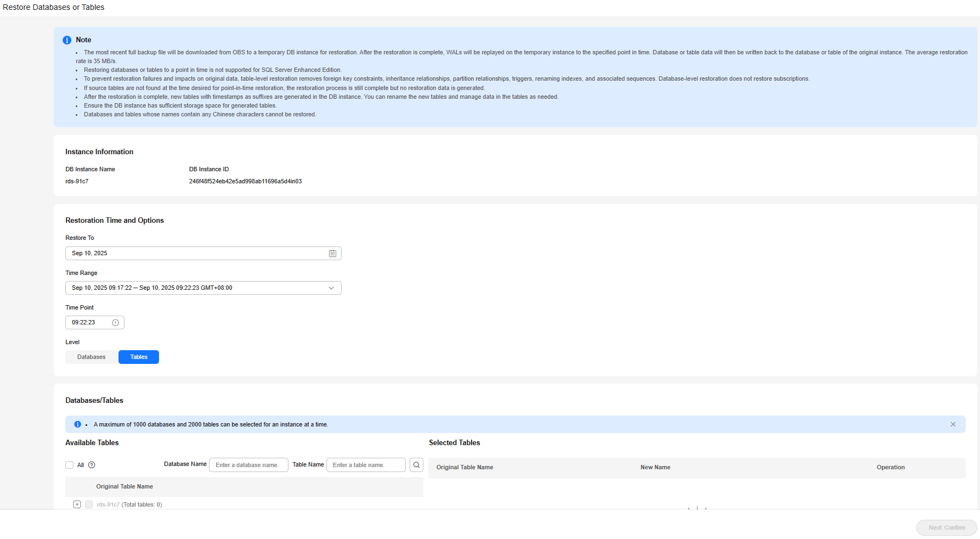This screenshot has height=539, width=980.
Task: Dismiss the maximum databases tip banner
Action: pyautogui.click(x=953, y=424)
